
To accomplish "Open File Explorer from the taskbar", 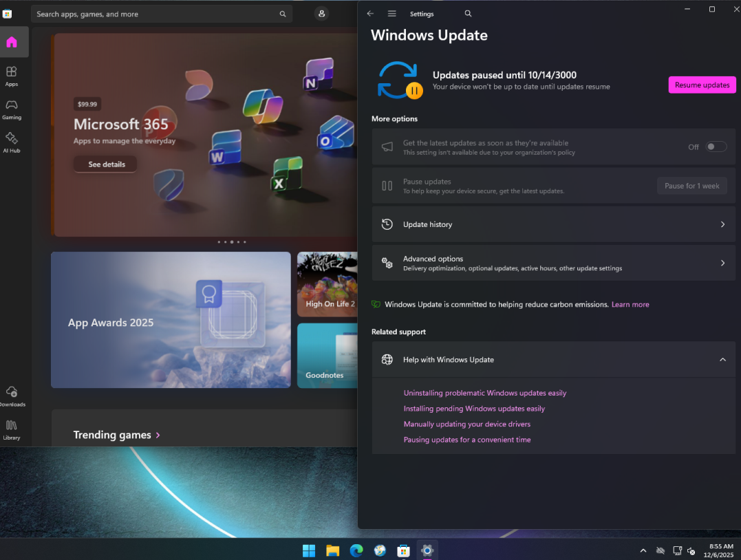I will (333, 550).
